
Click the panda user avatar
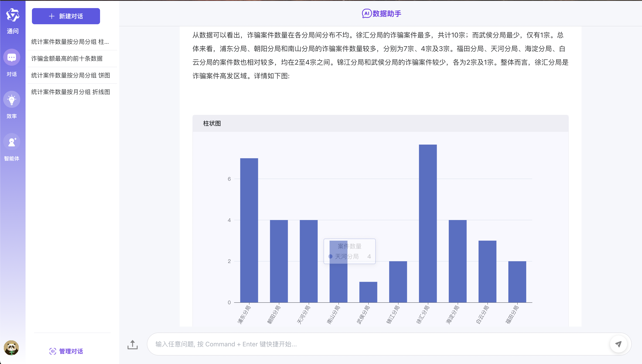[11, 347]
